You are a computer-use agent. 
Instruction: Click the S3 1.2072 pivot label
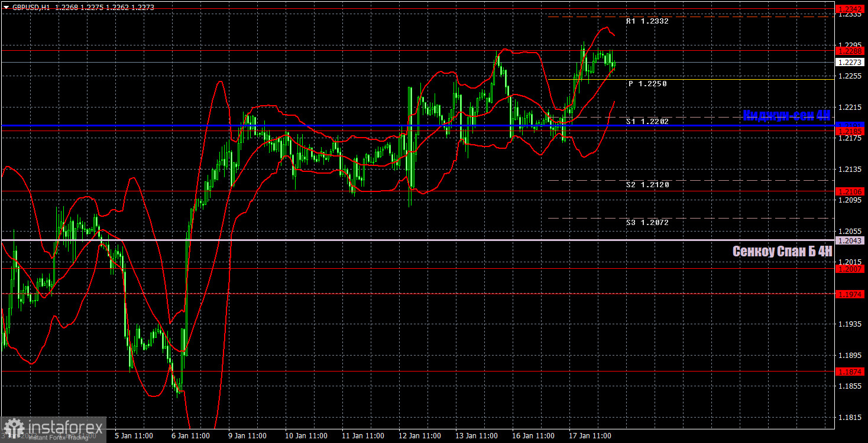click(647, 223)
